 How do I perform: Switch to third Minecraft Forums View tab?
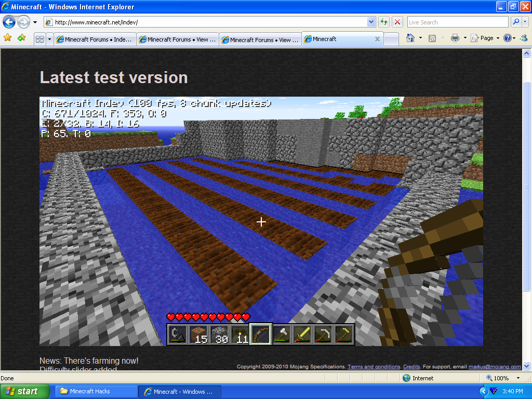pos(261,39)
